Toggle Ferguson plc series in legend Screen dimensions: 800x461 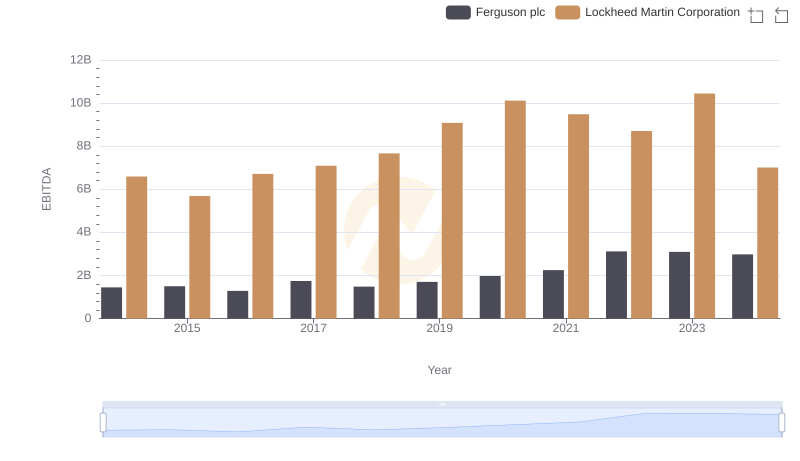coord(495,12)
